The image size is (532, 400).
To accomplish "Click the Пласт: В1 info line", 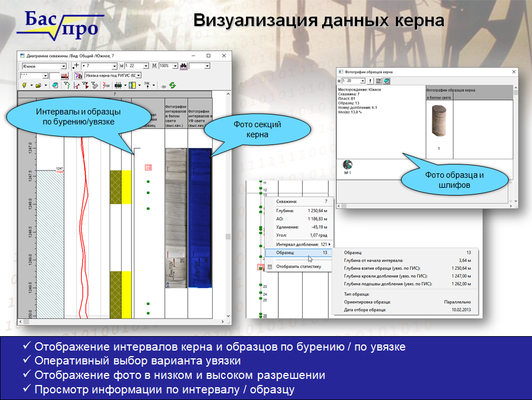I will coord(347,99).
